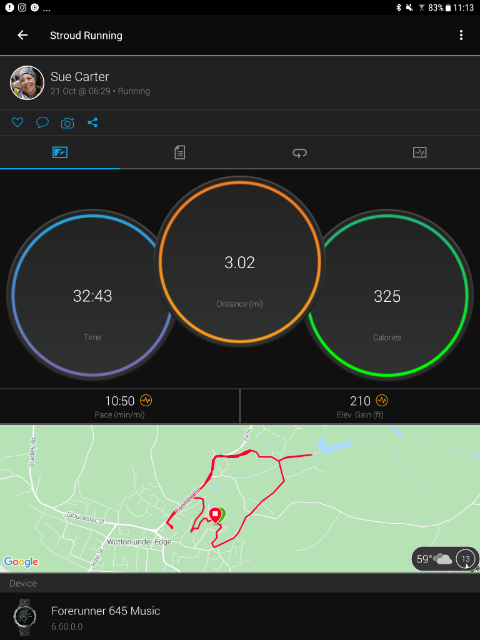Select the 325 Calories circle
Viewport: 480px width, 640px height.
[x=387, y=296]
